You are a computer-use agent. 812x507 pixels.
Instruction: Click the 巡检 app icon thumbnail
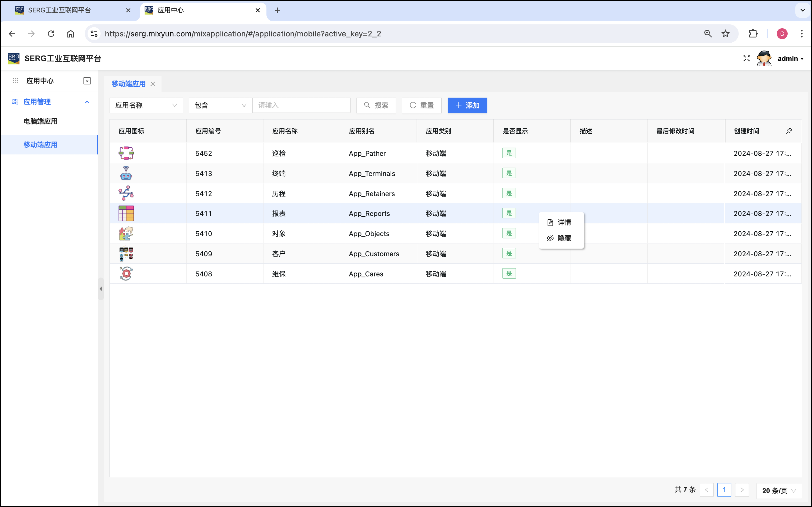(126, 153)
